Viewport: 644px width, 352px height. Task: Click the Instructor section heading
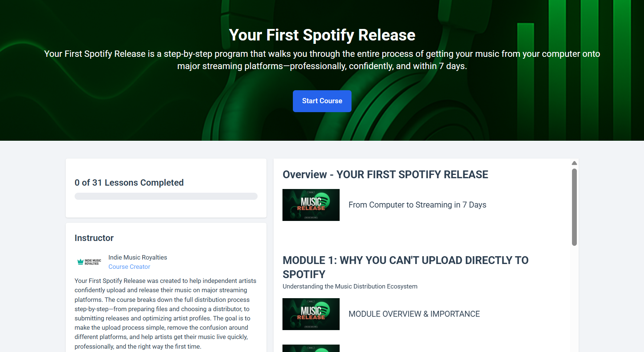(x=94, y=238)
